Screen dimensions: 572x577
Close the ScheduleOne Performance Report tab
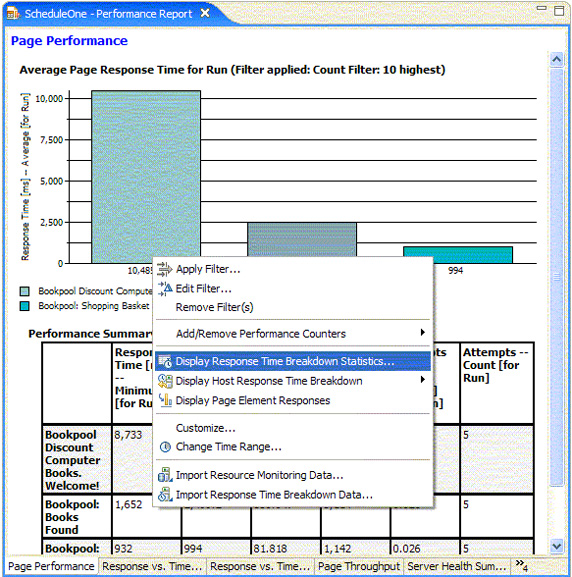205,14
